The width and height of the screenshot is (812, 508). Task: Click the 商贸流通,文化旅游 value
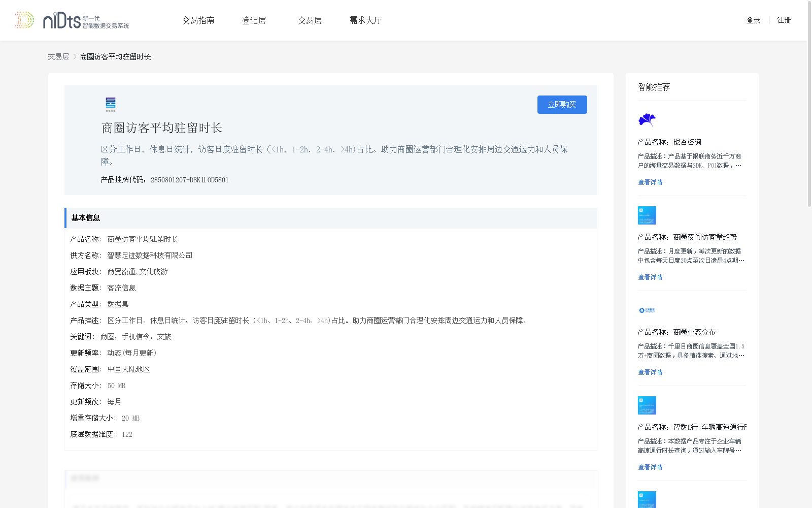click(138, 272)
